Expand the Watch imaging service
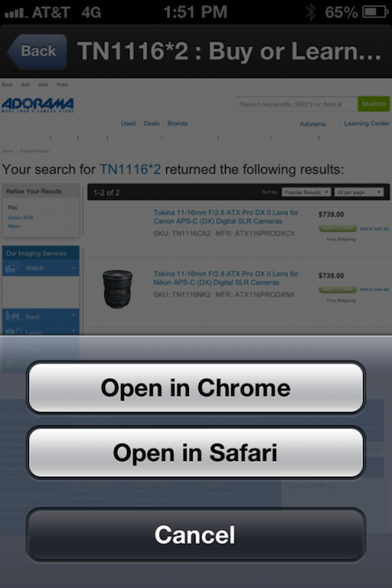 click(41, 268)
